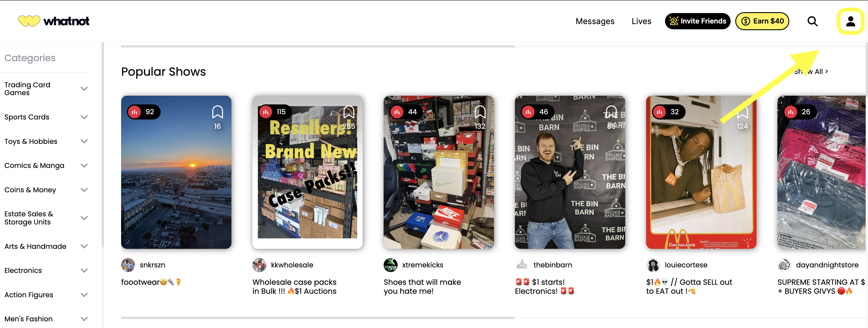The width and height of the screenshot is (868, 328).
Task: Open The Bin Barn show thumbnail
Action: 570,172
